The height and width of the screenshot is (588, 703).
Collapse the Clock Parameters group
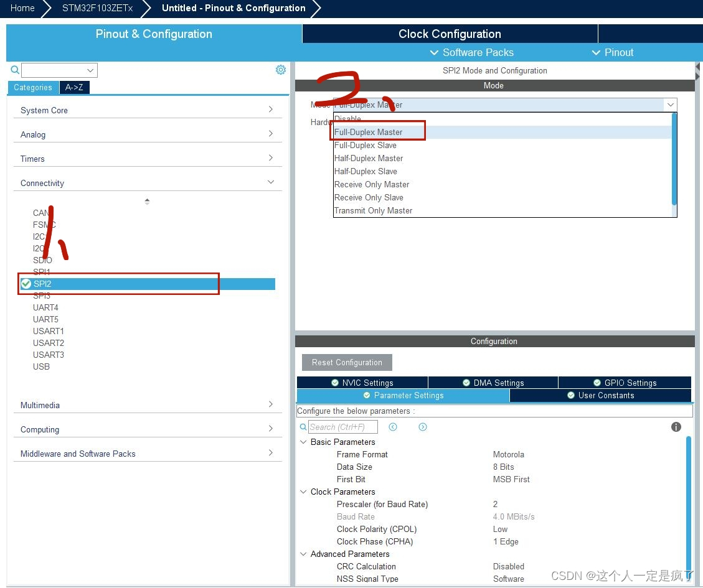pyautogui.click(x=303, y=492)
